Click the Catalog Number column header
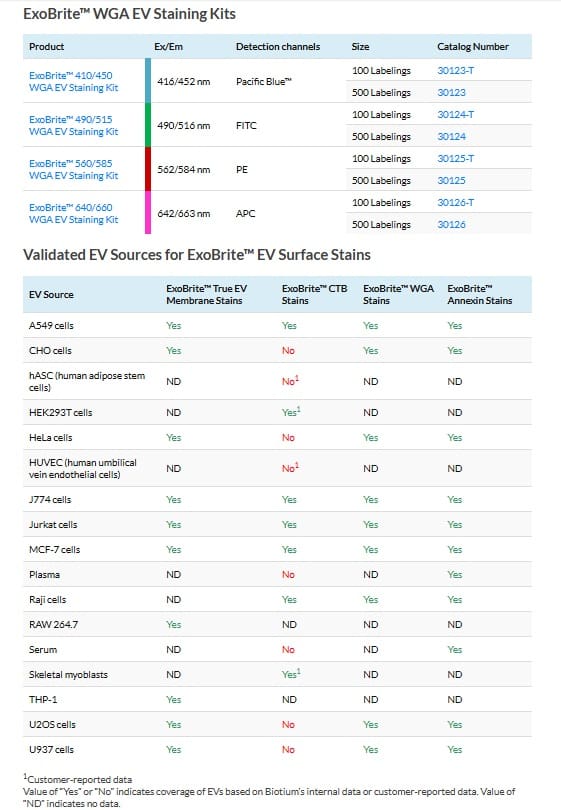Screen dimensions: 561x810 pos(473,46)
